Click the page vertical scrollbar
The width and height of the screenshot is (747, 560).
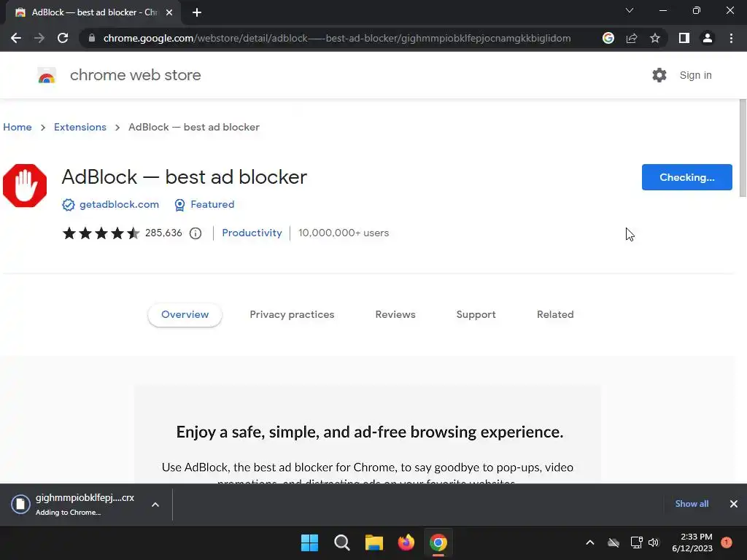click(x=743, y=147)
